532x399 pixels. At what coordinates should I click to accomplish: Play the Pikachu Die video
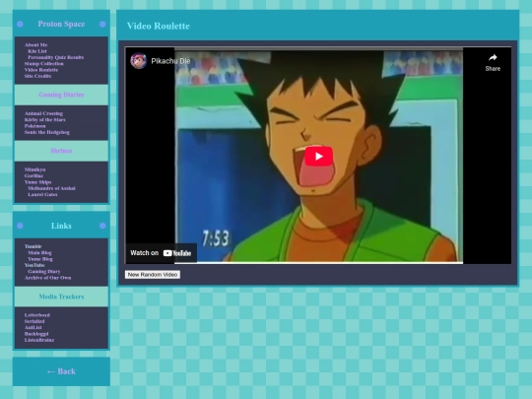pyautogui.click(x=318, y=157)
